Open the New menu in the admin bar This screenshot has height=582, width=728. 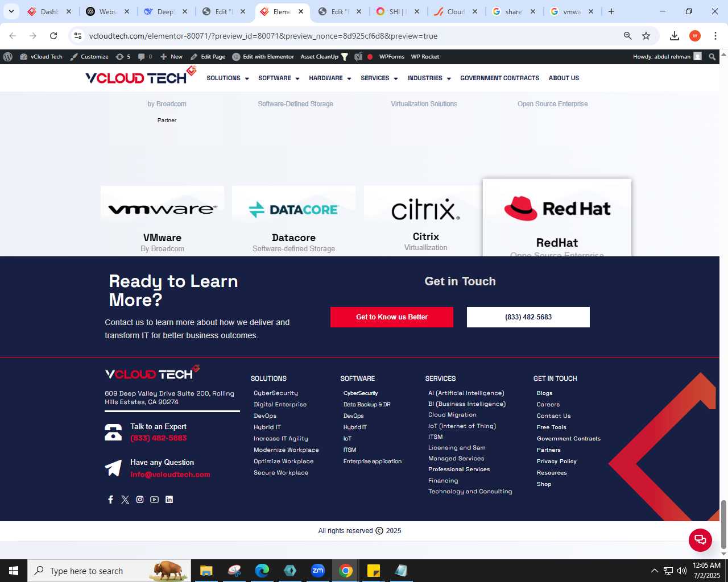click(x=171, y=57)
